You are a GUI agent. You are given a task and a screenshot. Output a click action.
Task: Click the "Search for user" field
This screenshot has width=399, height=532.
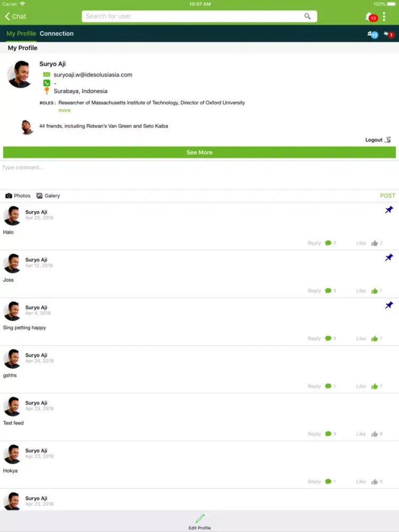[192, 16]
